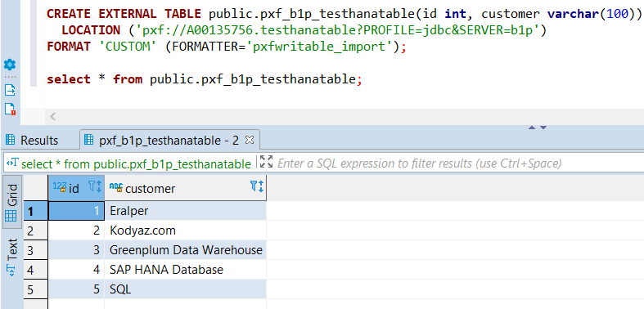Click the blue gear settings icon

(x=10, y=65)
